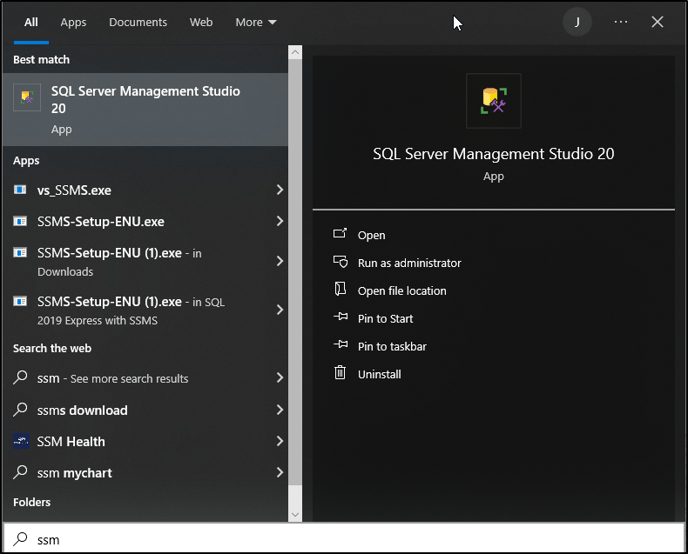This screenshot has width=688, height=554.
Task: Click the SSMS-Setup-ENU.exe file icon
Action: [x=20, y=221]
